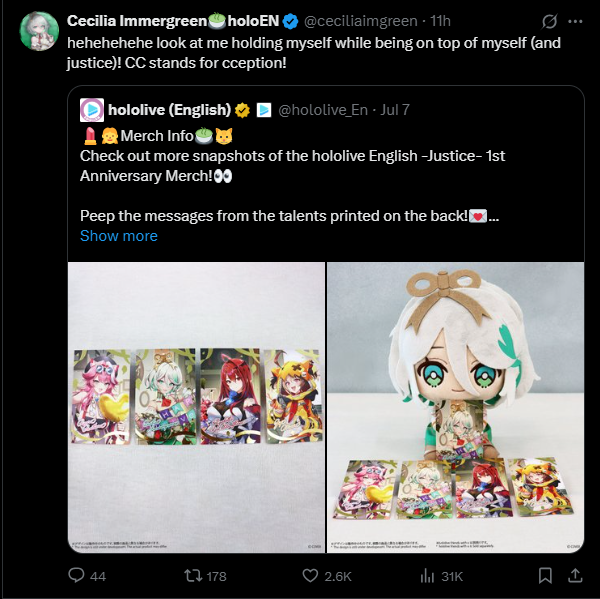600x599 pixels.
Task: Open the Grok circle icon
Action: pos(548,21)
